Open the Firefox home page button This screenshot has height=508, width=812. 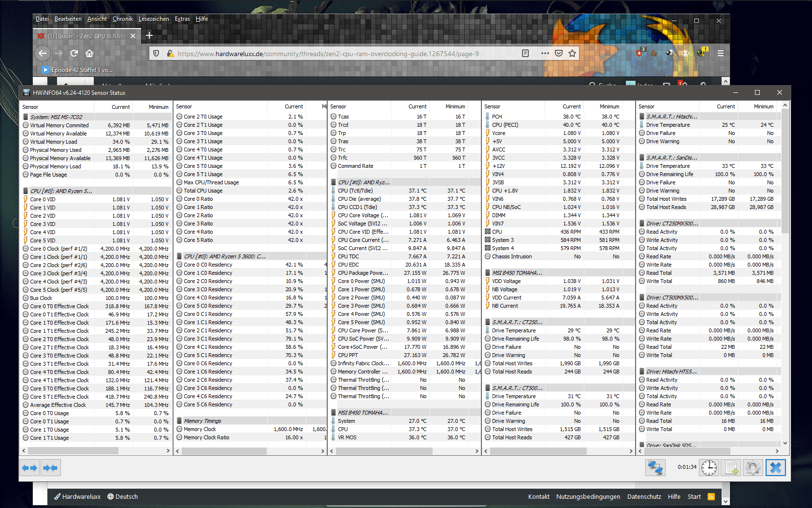coord(89,53)
